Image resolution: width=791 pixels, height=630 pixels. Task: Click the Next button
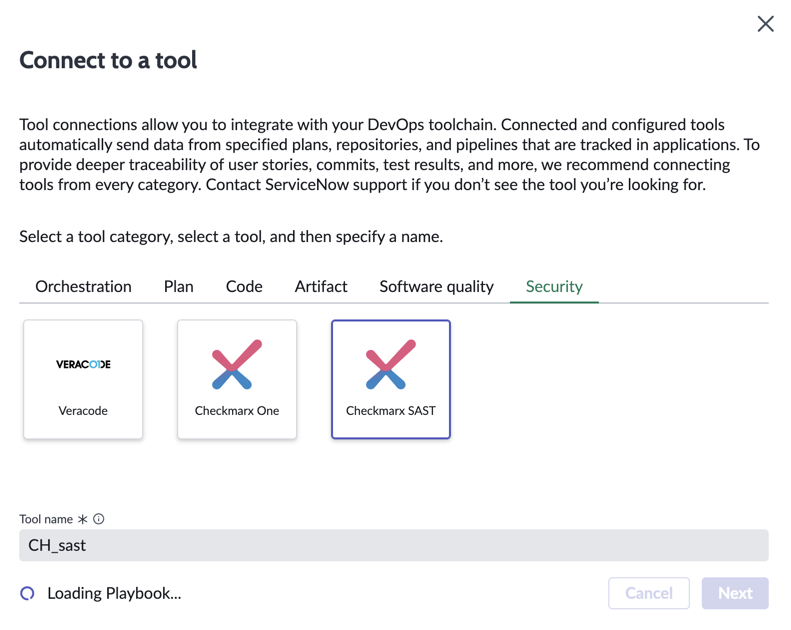735,593
